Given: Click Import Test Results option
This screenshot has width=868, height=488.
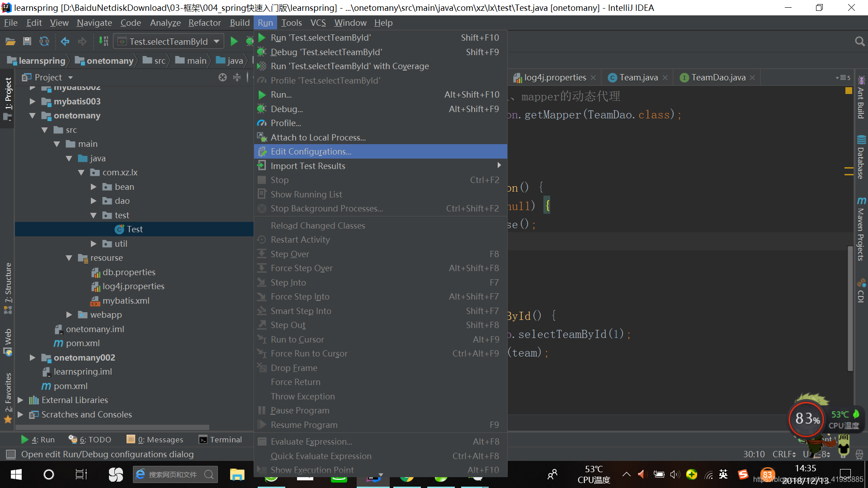Looking at the screenshot, I should (308, 165).
